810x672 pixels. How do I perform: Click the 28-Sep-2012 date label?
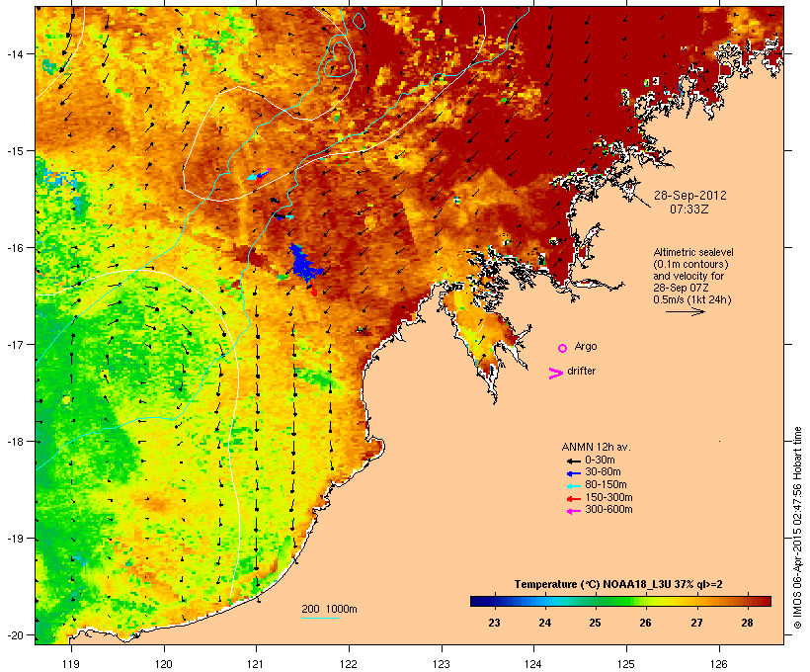click(690, 196)
